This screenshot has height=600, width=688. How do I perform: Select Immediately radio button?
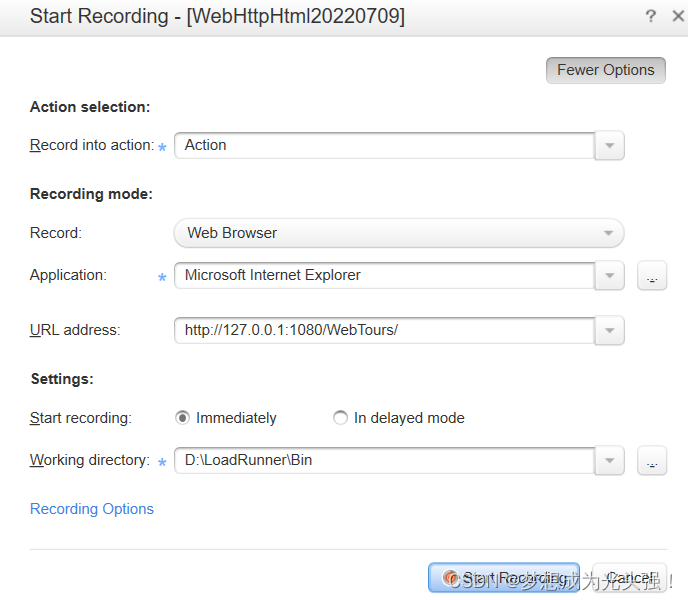(182, 417)
